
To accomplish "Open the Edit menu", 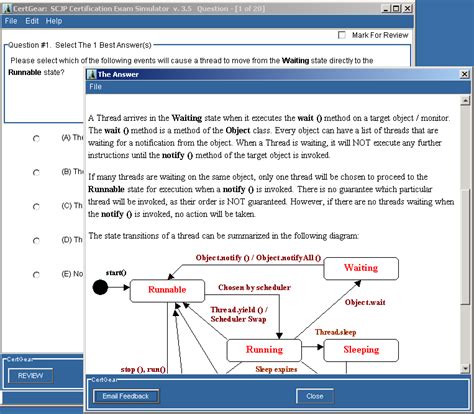I will coord(32,21).
